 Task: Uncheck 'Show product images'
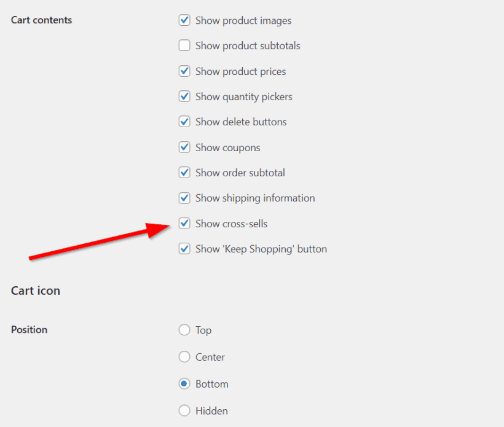(x=184, y=20)
